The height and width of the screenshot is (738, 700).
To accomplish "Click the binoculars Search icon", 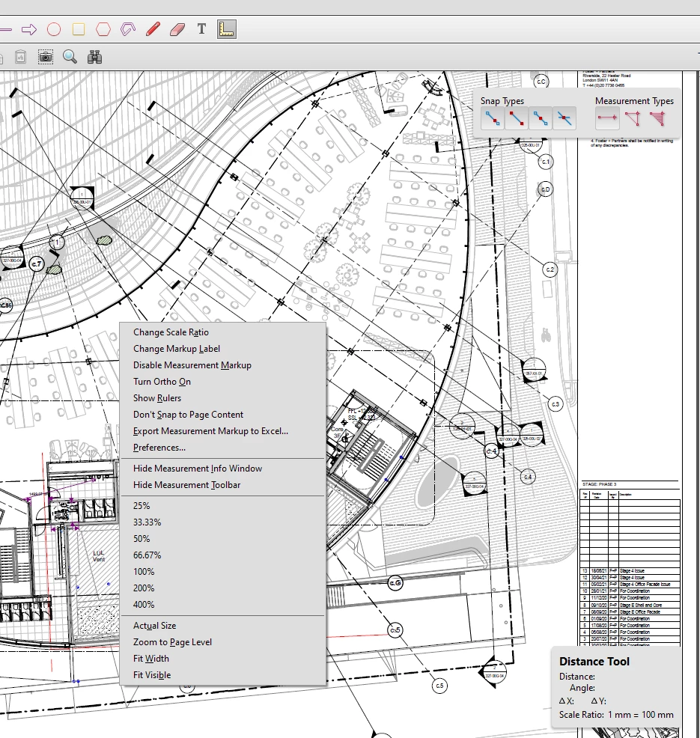I will tap(94, 57).
